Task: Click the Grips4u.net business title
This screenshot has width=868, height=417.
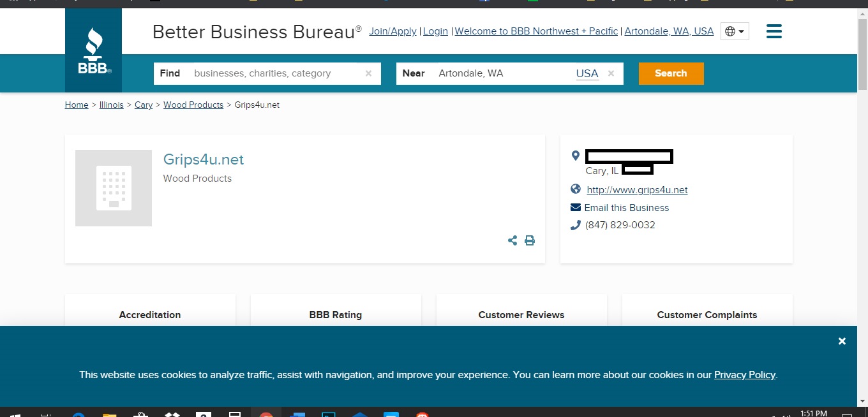Action: (x=204, y=159)
